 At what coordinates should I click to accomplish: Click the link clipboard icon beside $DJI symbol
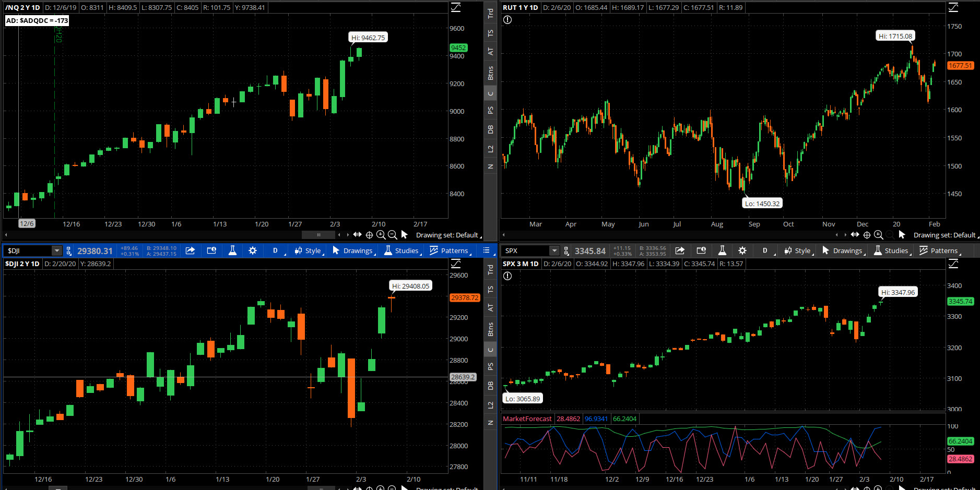tap(68, 251)
